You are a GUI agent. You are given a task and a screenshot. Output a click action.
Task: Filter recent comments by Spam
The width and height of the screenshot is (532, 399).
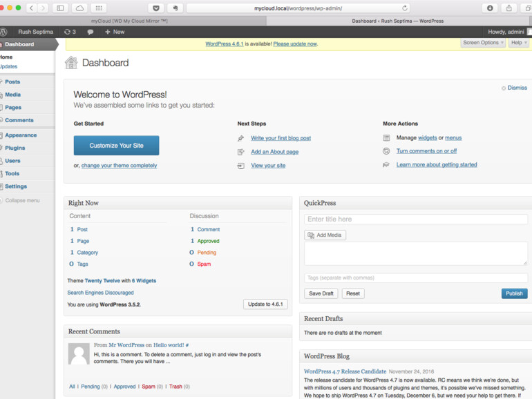[149, 387]
